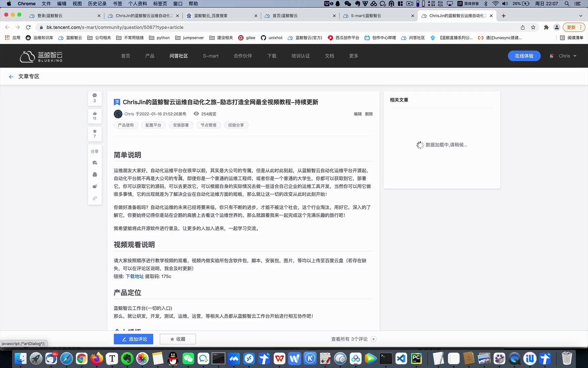Image resolution: width=588 pixels, height=368 pixels.
Task: Open S-mart navigation item
Action: [211, 56]
